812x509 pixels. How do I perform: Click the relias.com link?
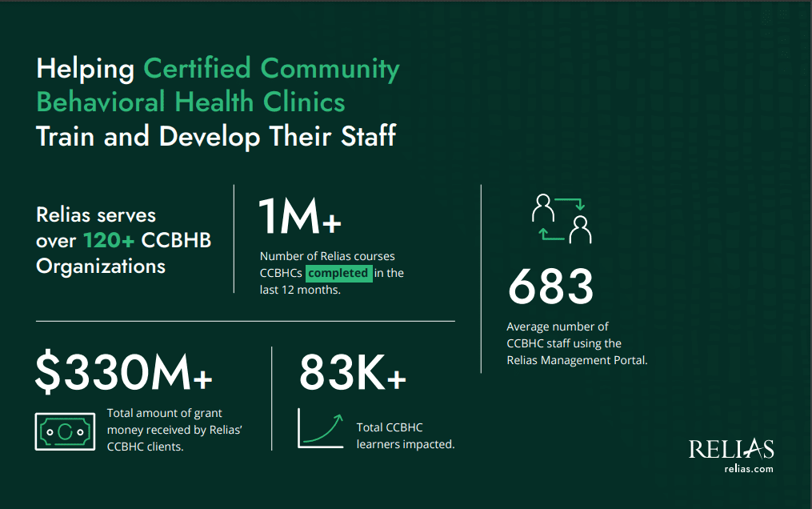(750, 468)
